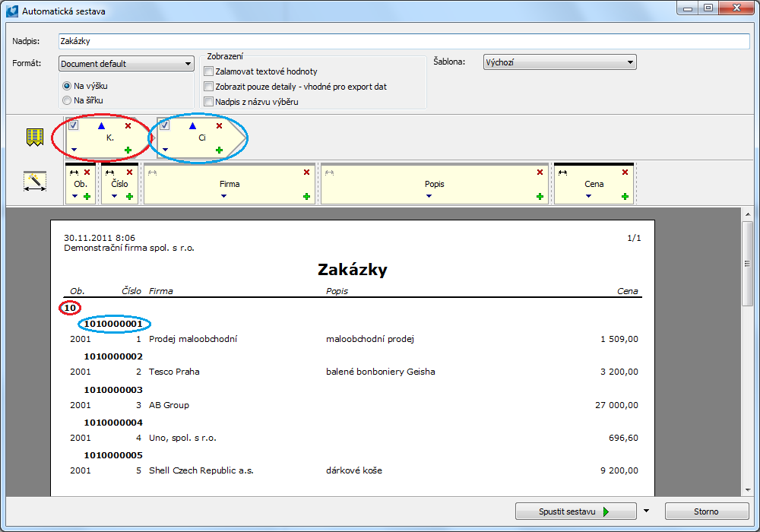
Task: Add column after Číslo with green plus
Action: click(x=129, y=196)
